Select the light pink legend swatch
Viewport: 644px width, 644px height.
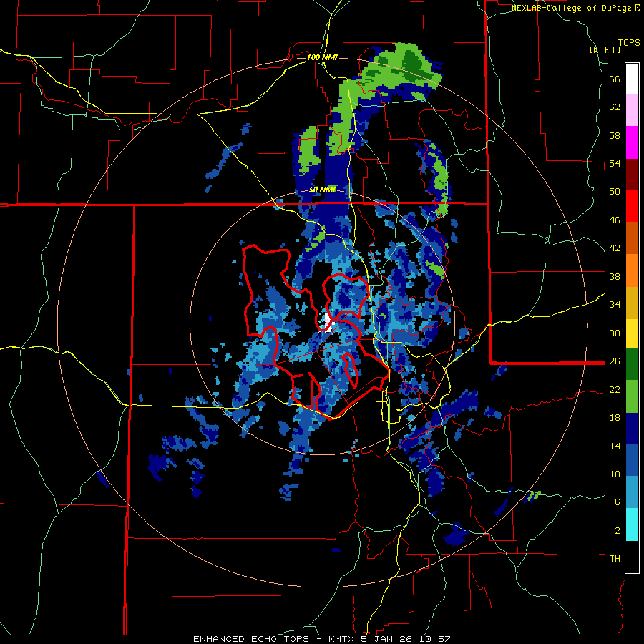click(632, 109)
